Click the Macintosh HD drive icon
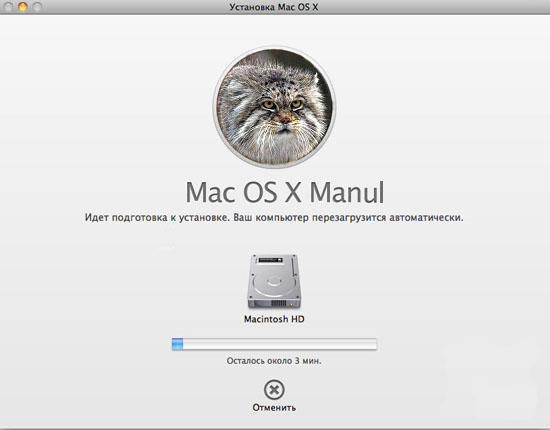Image resolution: width=550 pixels, height=430 pixels. [274, 282]
